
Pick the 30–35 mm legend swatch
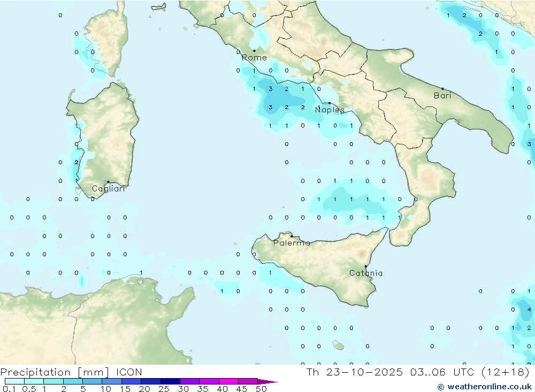[190, 381]
